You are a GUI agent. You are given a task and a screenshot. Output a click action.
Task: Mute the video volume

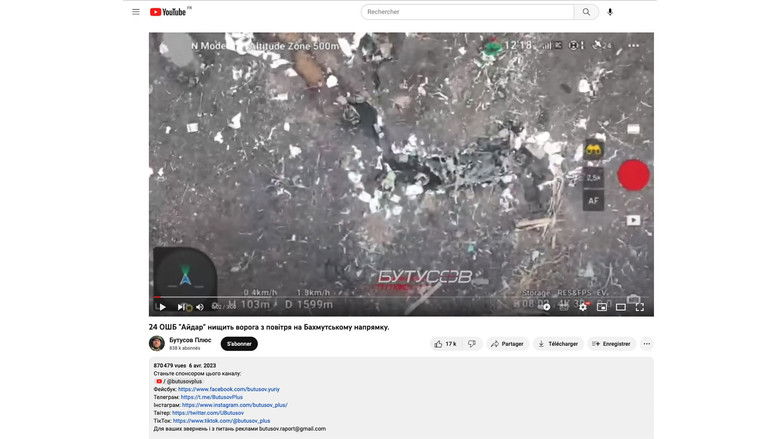(199, 307)
